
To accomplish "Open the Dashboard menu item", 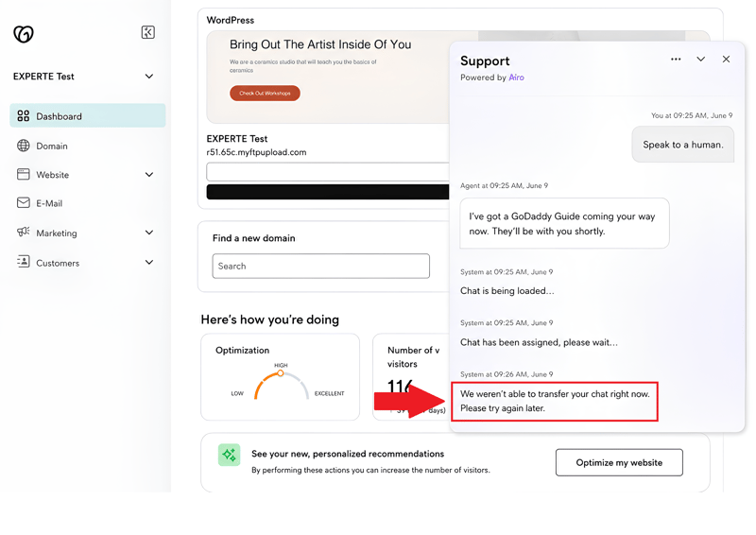I will [88, 115].
